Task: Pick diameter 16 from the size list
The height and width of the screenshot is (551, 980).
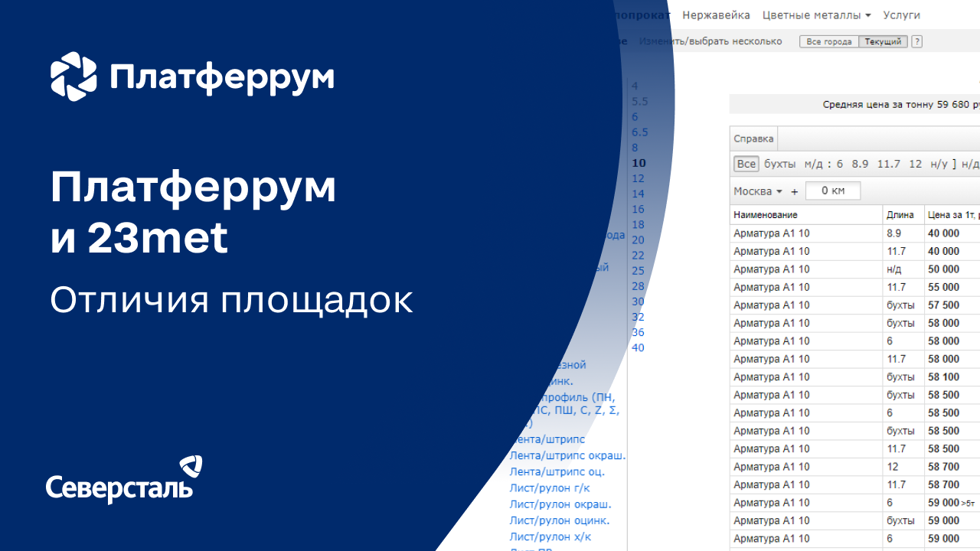Action: pyautogui.click(x=638, y=209)
